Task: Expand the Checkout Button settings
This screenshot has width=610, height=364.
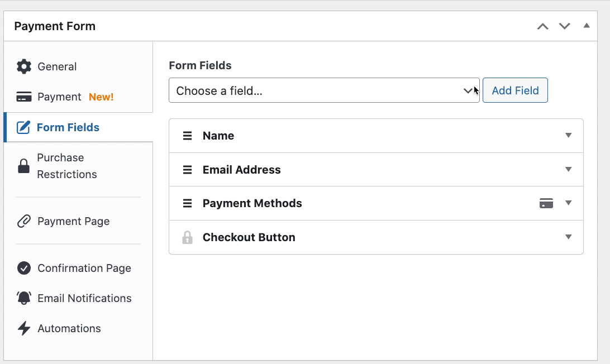Action: tap(568, 237)
